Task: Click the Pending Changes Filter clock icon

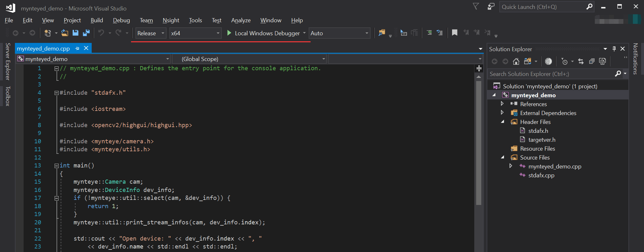Action: tap(564, 61)
